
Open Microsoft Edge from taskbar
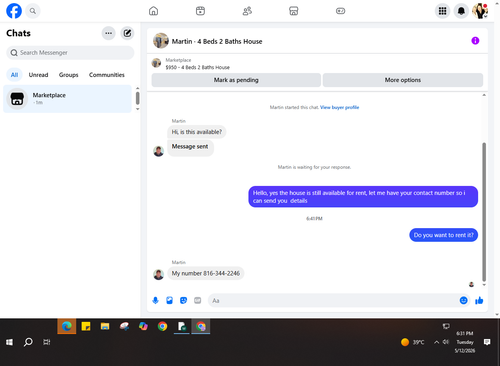coord(67,326)
